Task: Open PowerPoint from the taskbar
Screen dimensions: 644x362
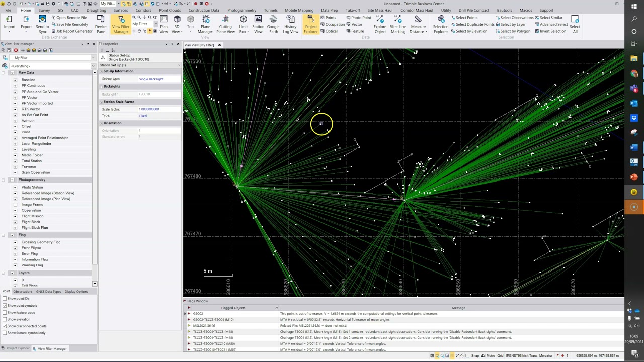Action: [634, 177]
